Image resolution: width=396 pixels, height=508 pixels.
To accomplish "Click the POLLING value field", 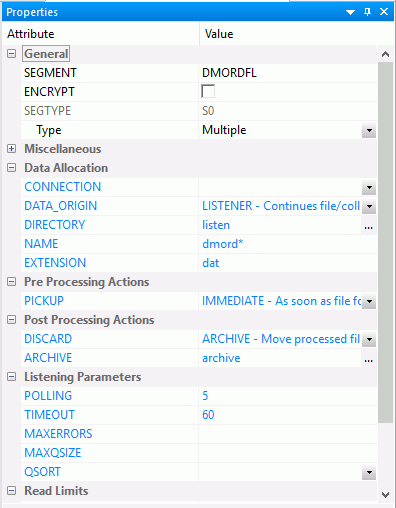I will click(288, 396).
